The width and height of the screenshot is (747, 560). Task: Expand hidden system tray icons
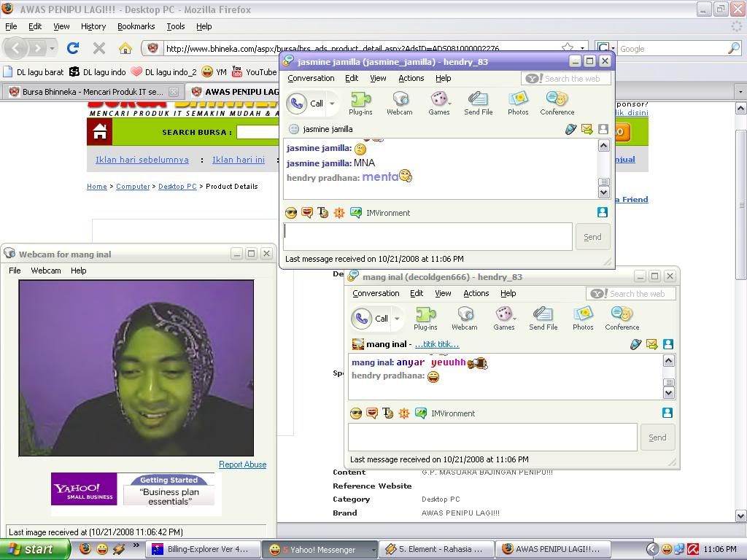pyautogui.click(x=651, y=549)
